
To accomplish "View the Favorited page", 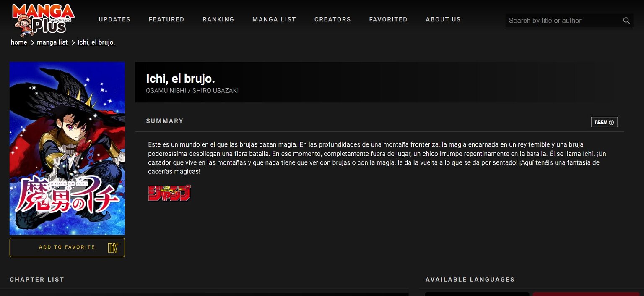I will pyautogui.click(x=388, y=19).
